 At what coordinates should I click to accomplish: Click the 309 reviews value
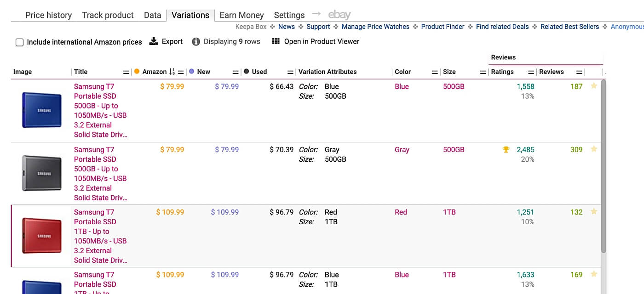point(576,149)
